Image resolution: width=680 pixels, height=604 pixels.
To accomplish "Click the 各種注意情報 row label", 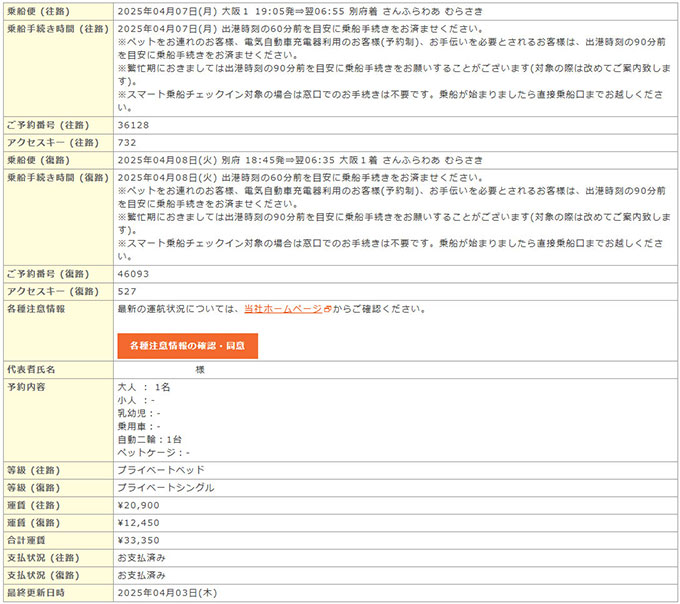I will point(36,309).
